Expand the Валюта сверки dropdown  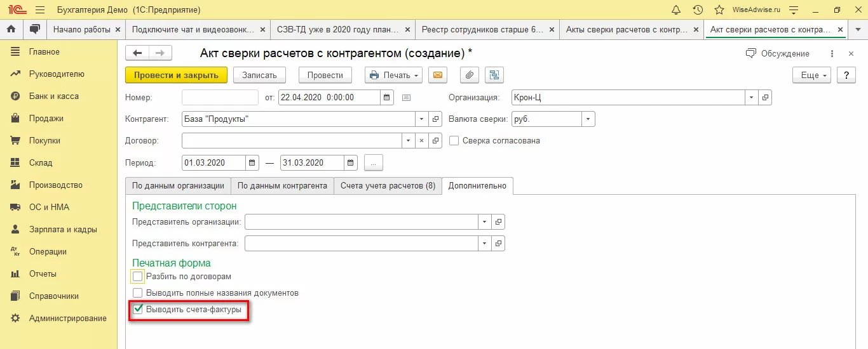[588, 119]
